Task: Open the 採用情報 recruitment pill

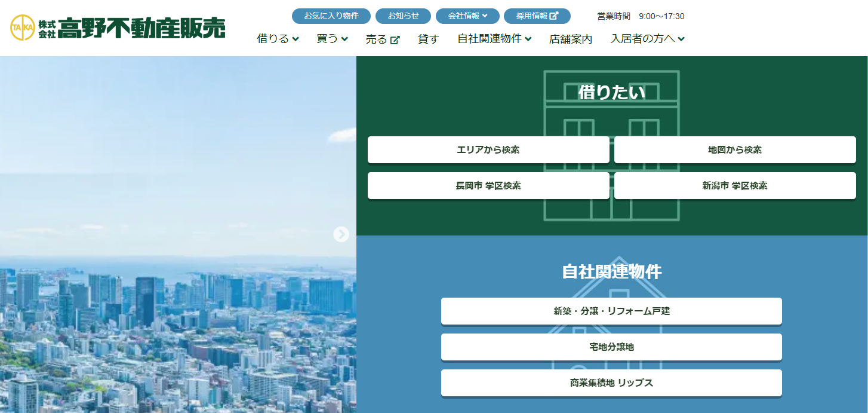Action: (x=537, y=16)
